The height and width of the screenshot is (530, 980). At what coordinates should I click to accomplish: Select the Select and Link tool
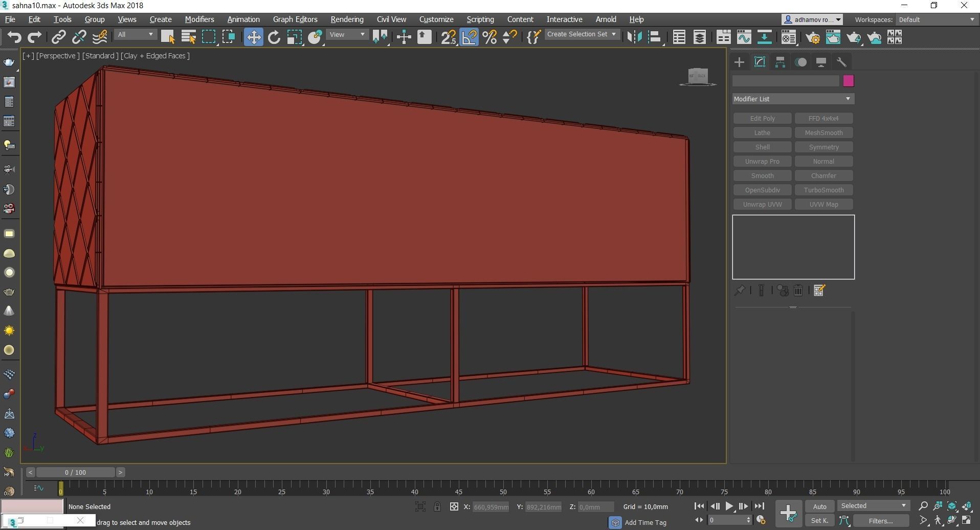59,37
